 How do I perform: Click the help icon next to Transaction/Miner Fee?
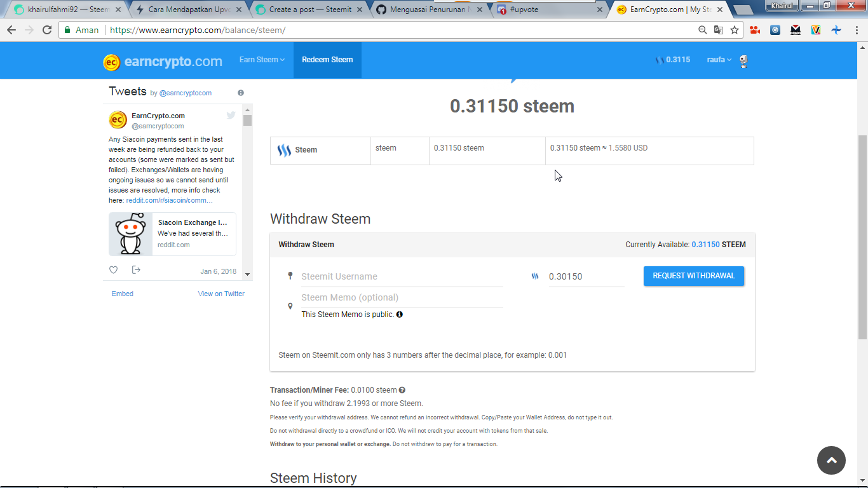(402, 390)
